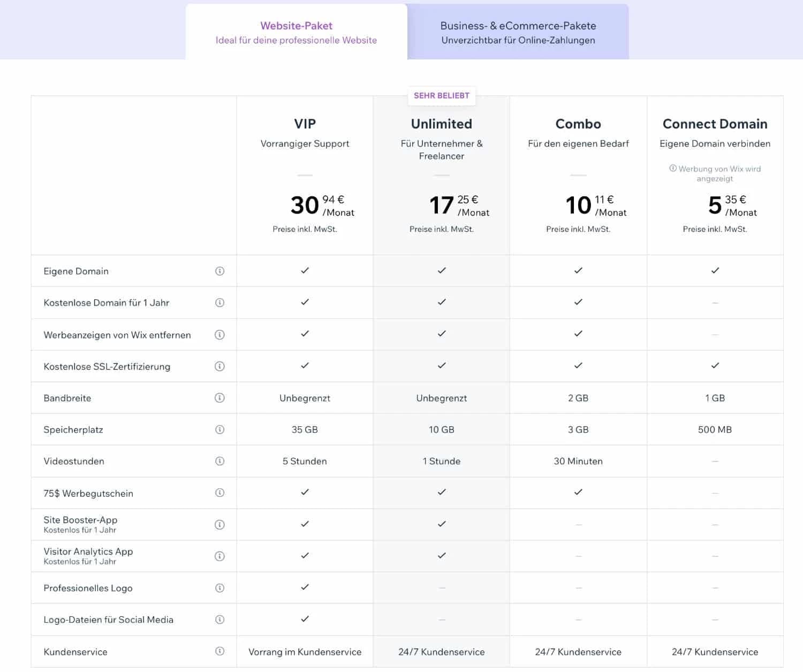Click the Videostunden info icon
Image resolution: width=803 pixels, height=672 pixels.
219,461
